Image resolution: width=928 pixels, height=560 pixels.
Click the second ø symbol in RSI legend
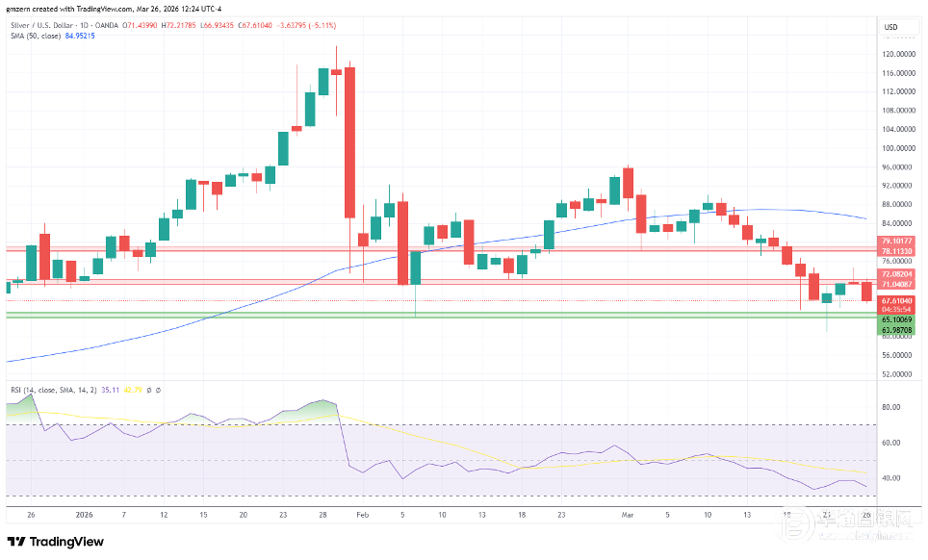[x=158, y=390]
